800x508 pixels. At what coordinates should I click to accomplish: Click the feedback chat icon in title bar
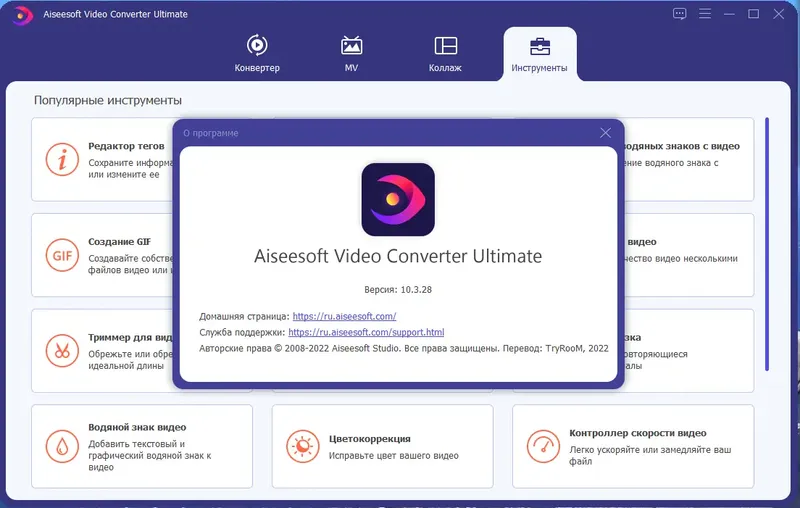(x=679, y=14)
